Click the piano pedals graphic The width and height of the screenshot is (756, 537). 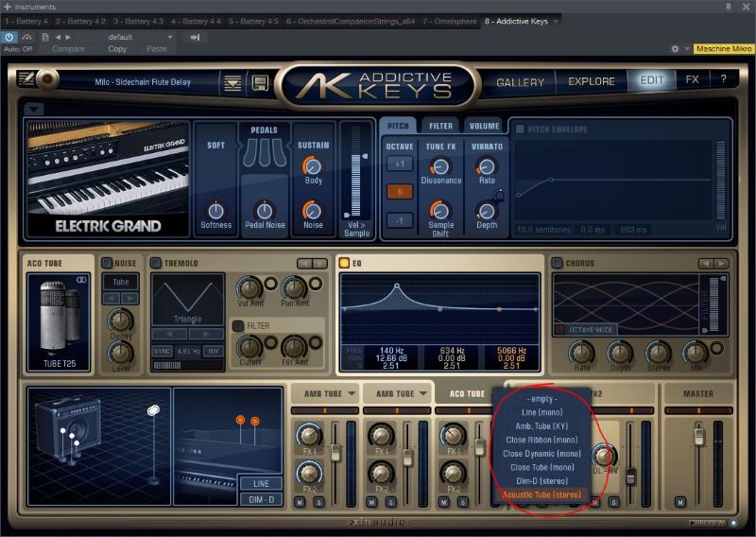[264, 153]
